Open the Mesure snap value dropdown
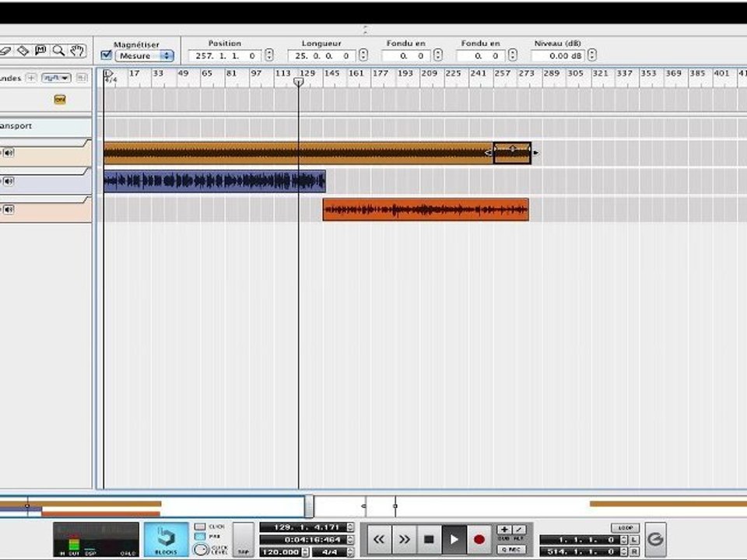 tap(145, 56)
